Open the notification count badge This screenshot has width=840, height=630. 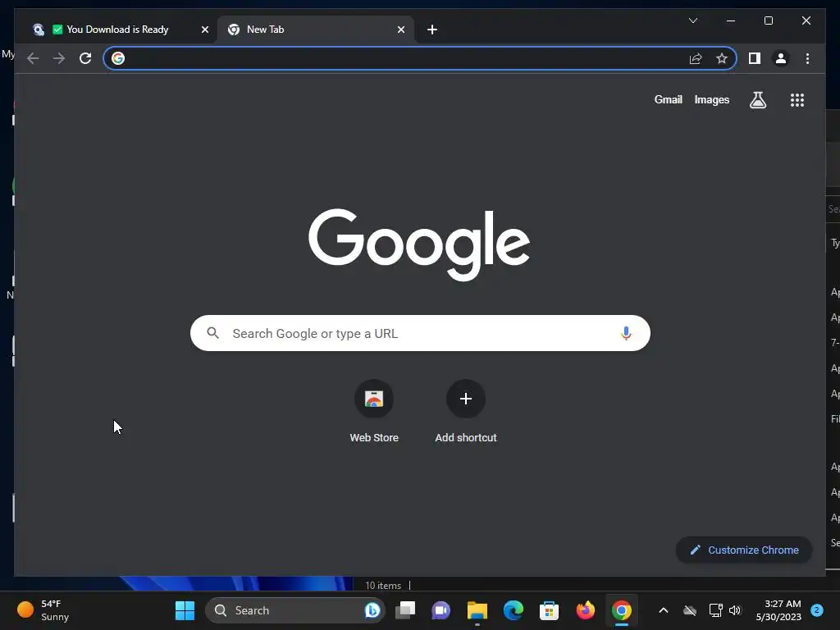[x=817, y=609]
